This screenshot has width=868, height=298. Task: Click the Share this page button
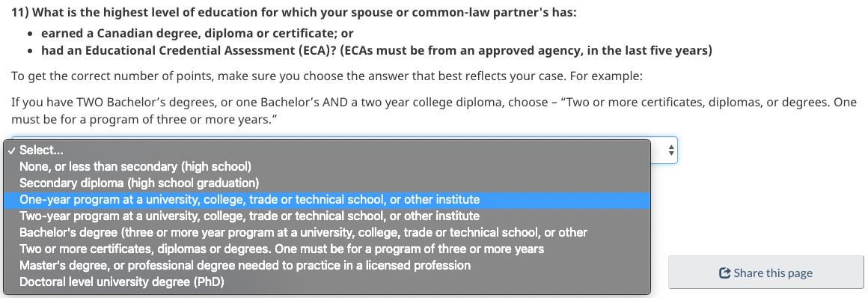click(766, 273)
